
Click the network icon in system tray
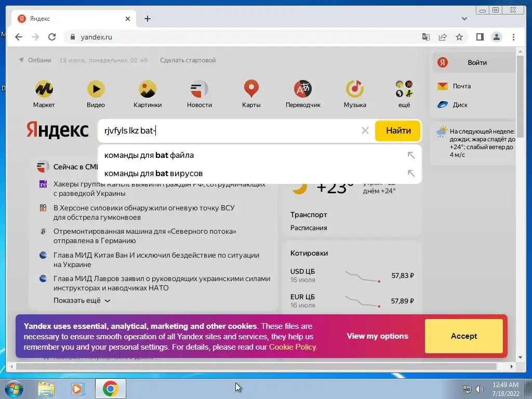[x=467, y=389]
